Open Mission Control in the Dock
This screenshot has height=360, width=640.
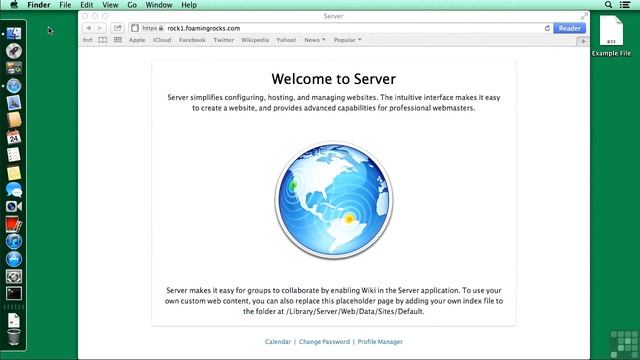14,68
